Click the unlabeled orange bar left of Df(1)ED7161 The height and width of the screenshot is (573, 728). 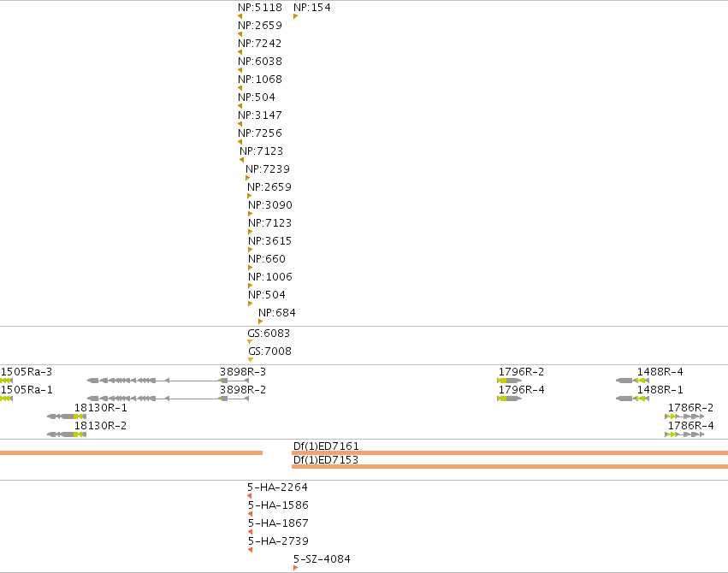132,452
